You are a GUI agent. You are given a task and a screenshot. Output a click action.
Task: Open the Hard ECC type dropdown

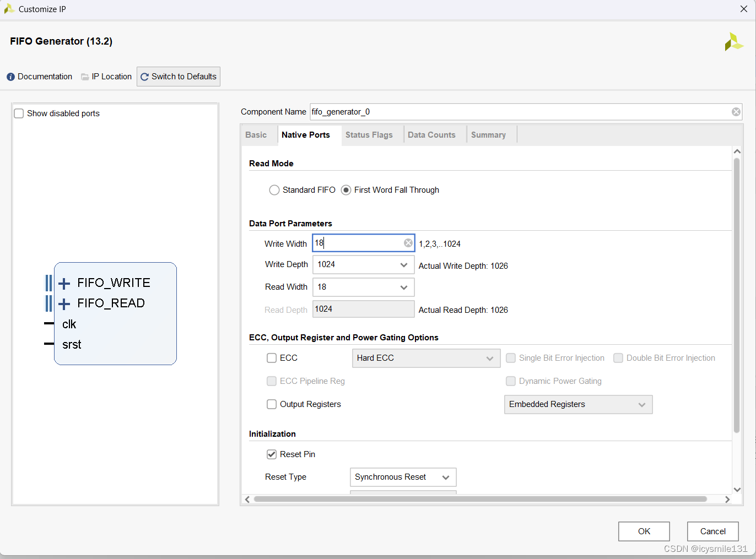pos(426,359)
